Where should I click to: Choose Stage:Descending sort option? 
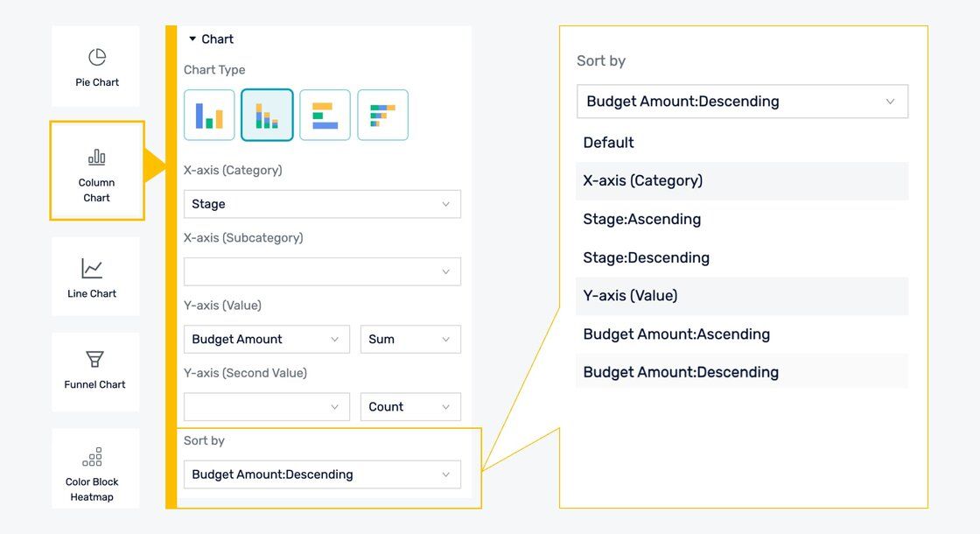point(743,257)
